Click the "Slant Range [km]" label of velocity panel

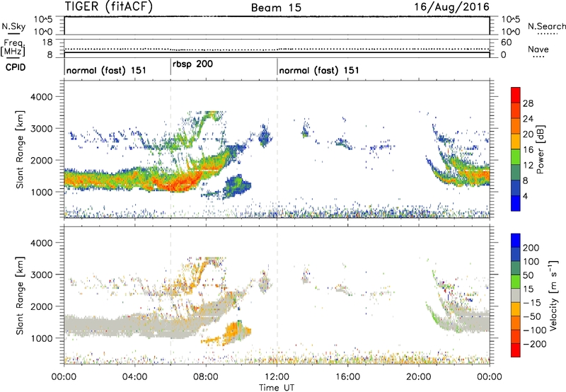coord(20,295)
